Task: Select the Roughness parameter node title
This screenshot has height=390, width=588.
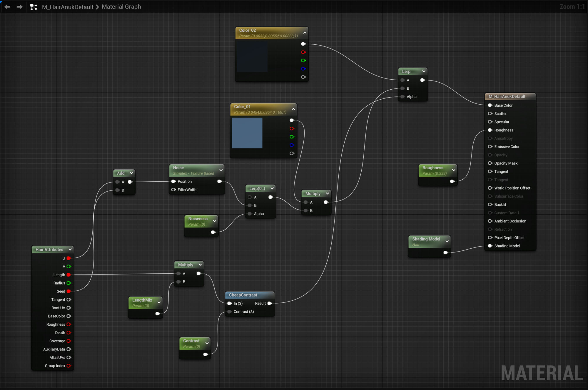Action: (x=432, y=168)
